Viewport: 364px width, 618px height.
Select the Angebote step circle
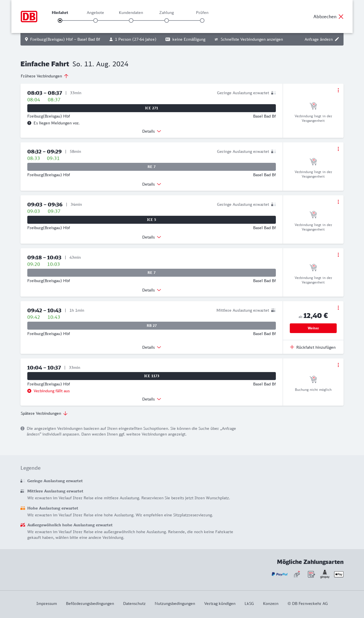96,20
